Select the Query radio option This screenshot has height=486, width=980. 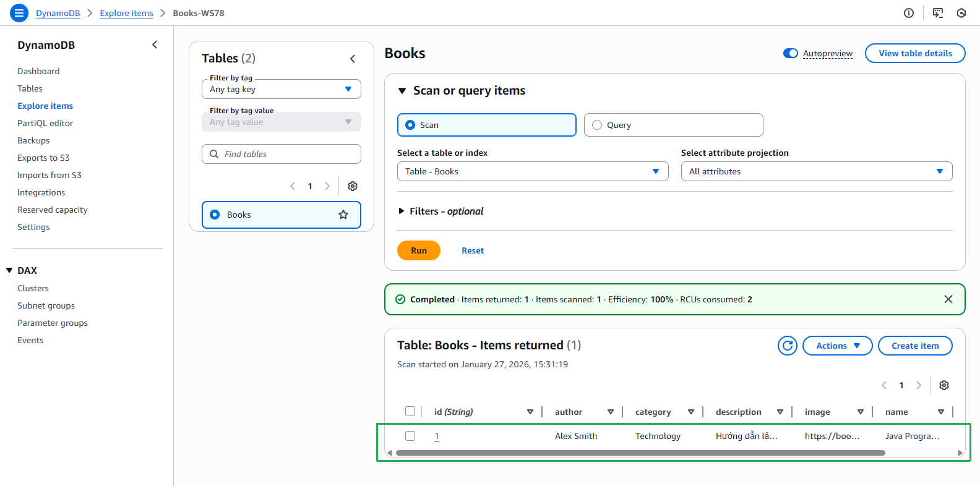pyautogui.click(x=597, y=125)
